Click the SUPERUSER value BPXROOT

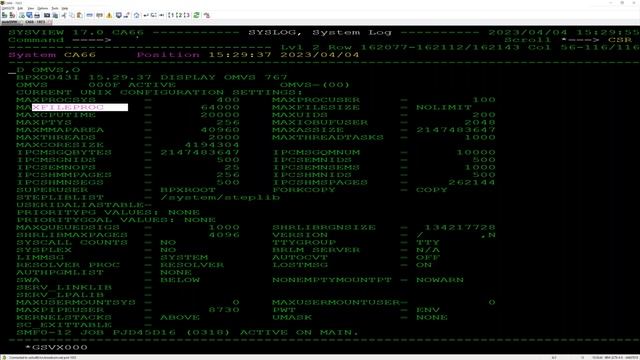click(188, 190)
